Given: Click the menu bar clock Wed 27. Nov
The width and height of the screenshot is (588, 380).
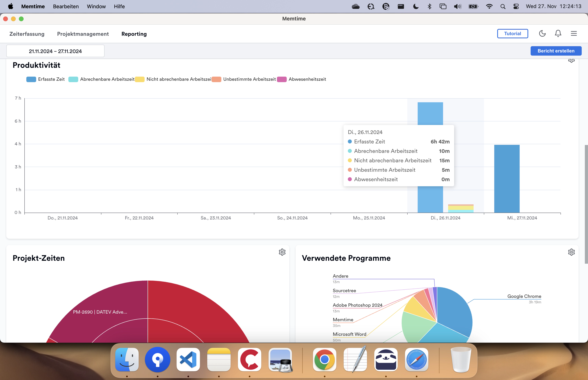Looking at the screenshot, I should coord(553,6).
